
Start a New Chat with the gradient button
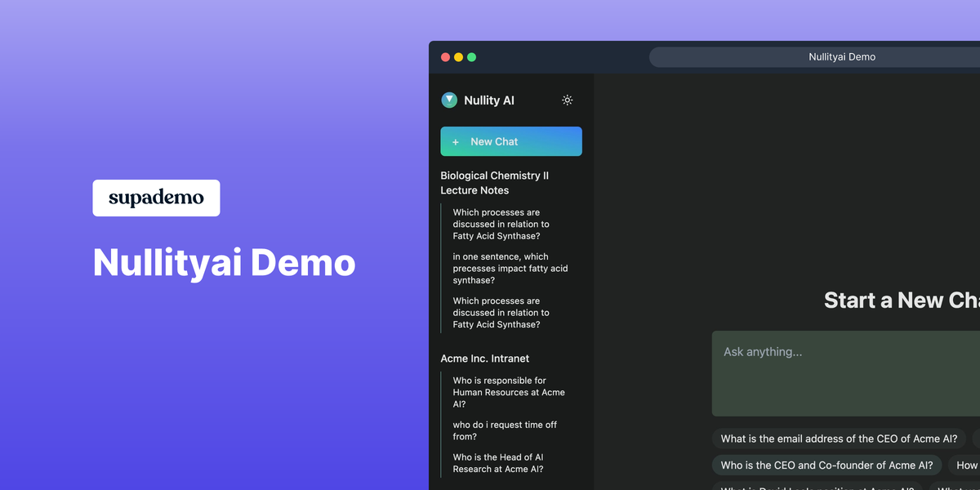pyautogui.click(x=511, y=141)
